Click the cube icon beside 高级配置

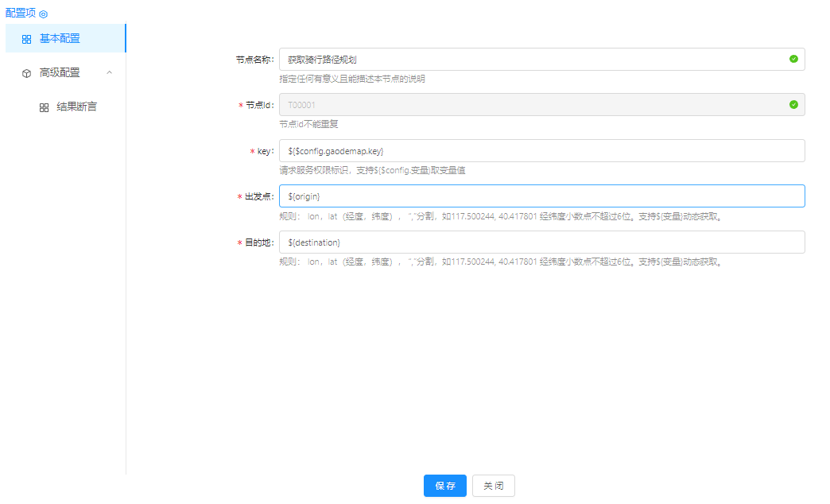tap(27, 73)
